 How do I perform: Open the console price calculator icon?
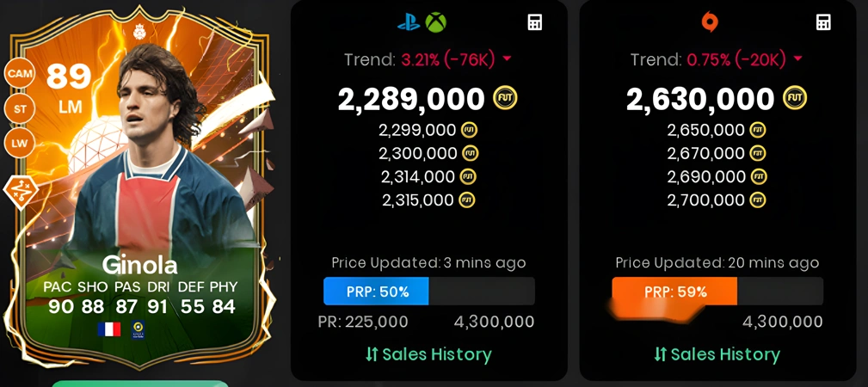pyautogui.click(x=534, y=22)
